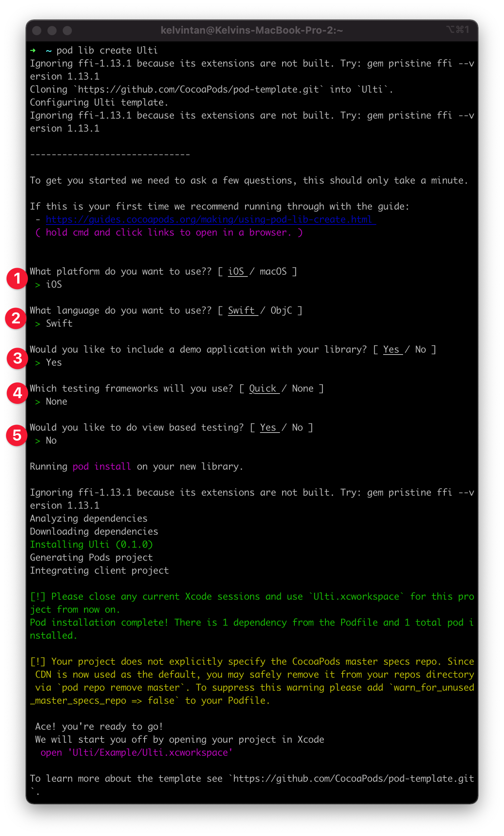
Task: Click the 'open Ulti/Example/Ulti.xcworkspace' command
Action: [x=137, y=753]
